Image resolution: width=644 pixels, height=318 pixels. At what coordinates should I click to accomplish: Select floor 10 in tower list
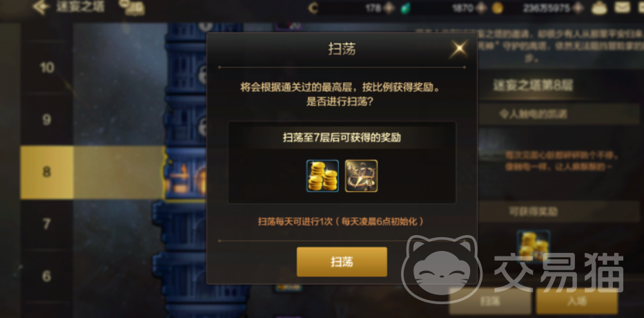coord(47,68)
